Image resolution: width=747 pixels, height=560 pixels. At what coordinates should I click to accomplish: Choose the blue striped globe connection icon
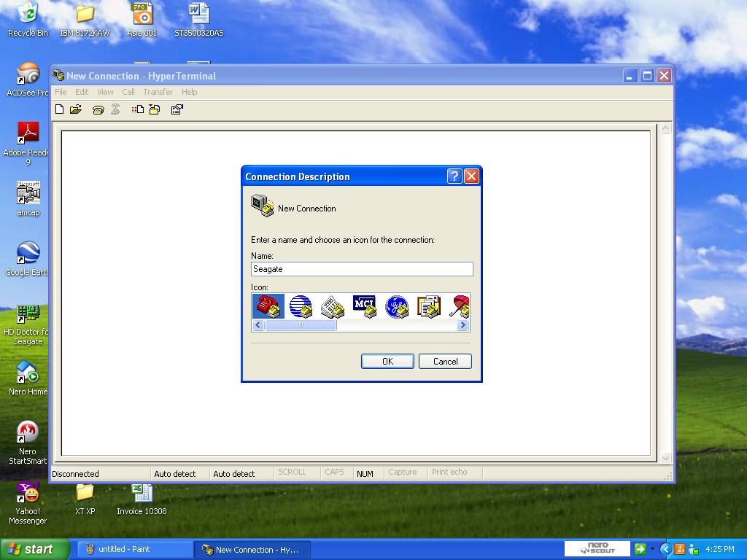click(x=301, y=306)
